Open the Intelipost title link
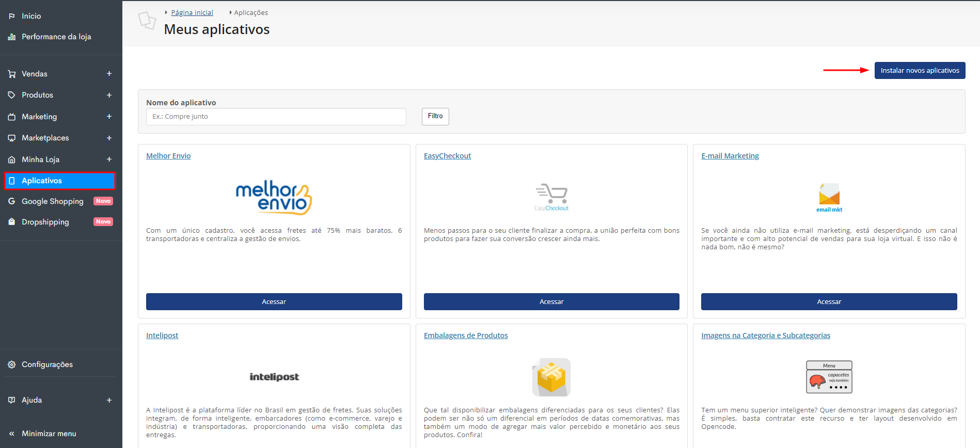 tap(162, 335)
